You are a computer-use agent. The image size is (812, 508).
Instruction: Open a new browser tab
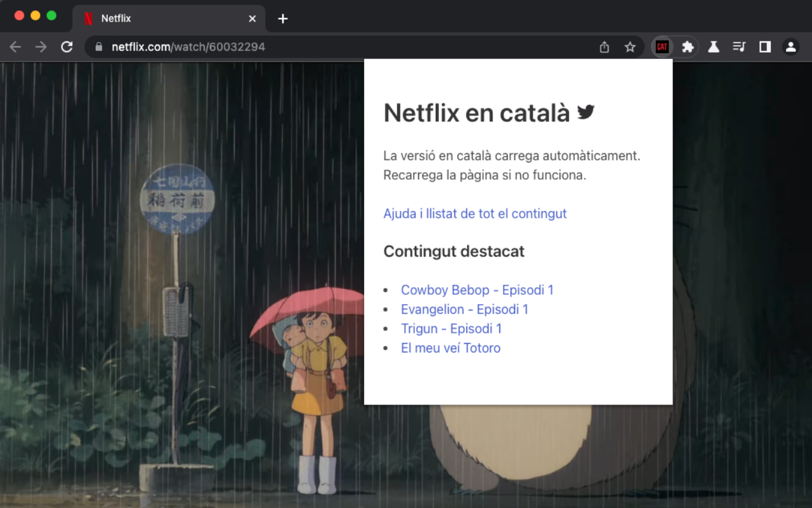(x=283, y=18)
